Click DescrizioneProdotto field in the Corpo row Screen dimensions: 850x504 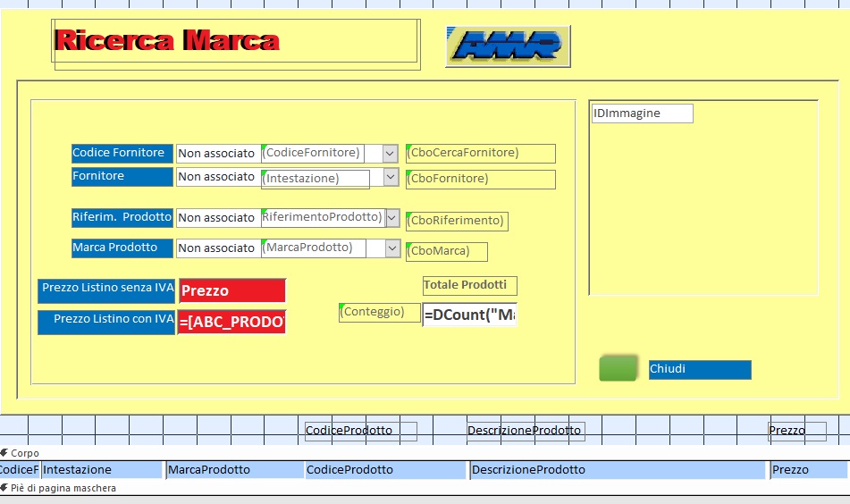pos(618,470)
